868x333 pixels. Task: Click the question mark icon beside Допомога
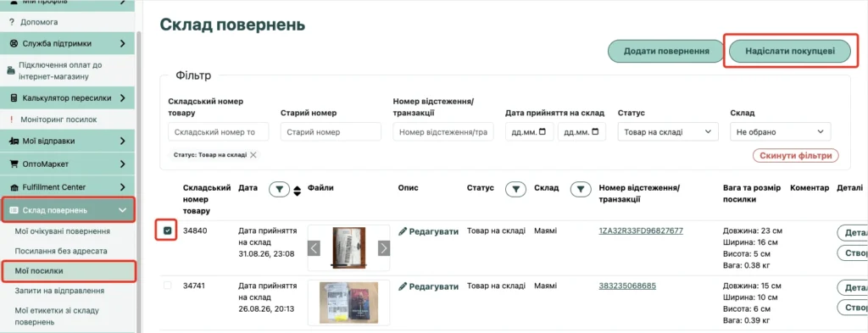point(11,22)
